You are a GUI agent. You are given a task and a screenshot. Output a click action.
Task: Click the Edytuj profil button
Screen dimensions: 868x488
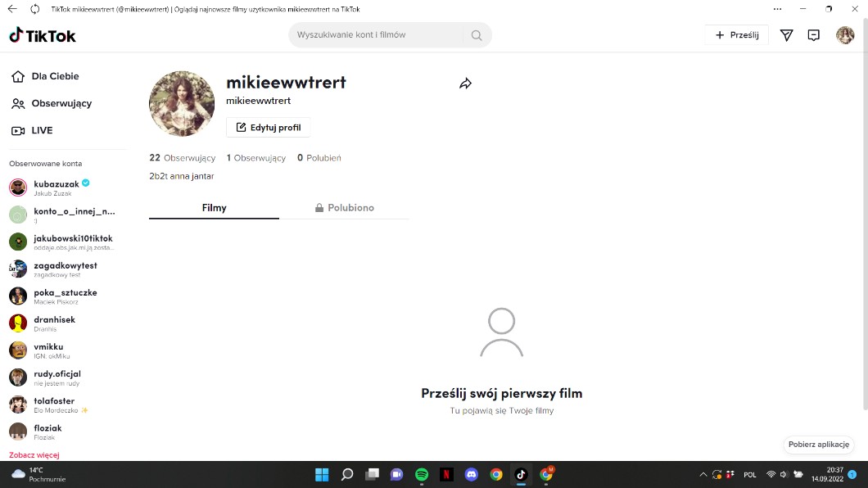tap(268, 128)
